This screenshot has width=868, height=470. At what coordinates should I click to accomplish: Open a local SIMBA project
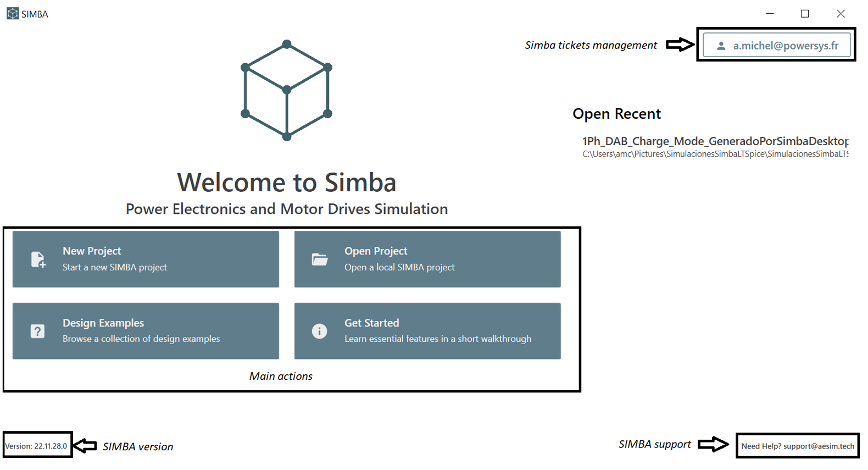[427, 259]
